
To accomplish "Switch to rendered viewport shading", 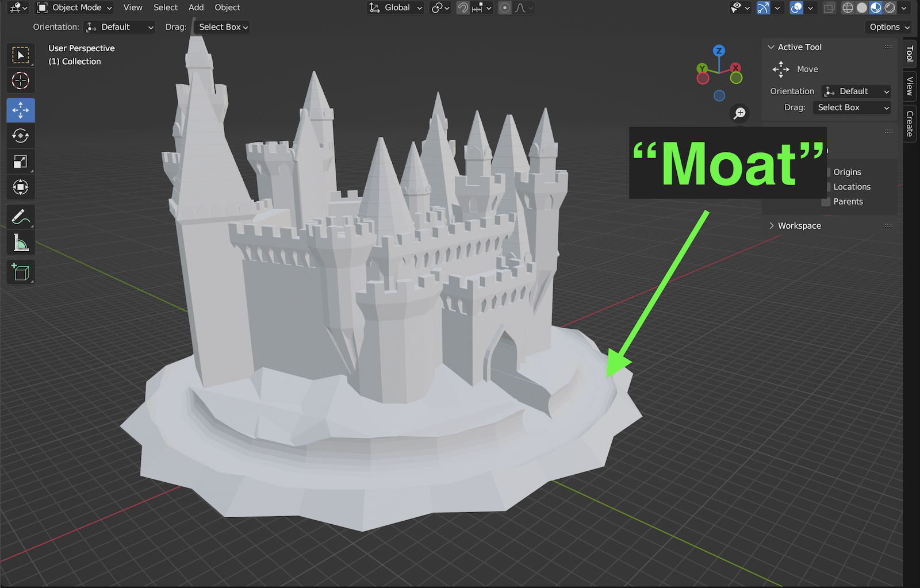I will click(890, 7).
